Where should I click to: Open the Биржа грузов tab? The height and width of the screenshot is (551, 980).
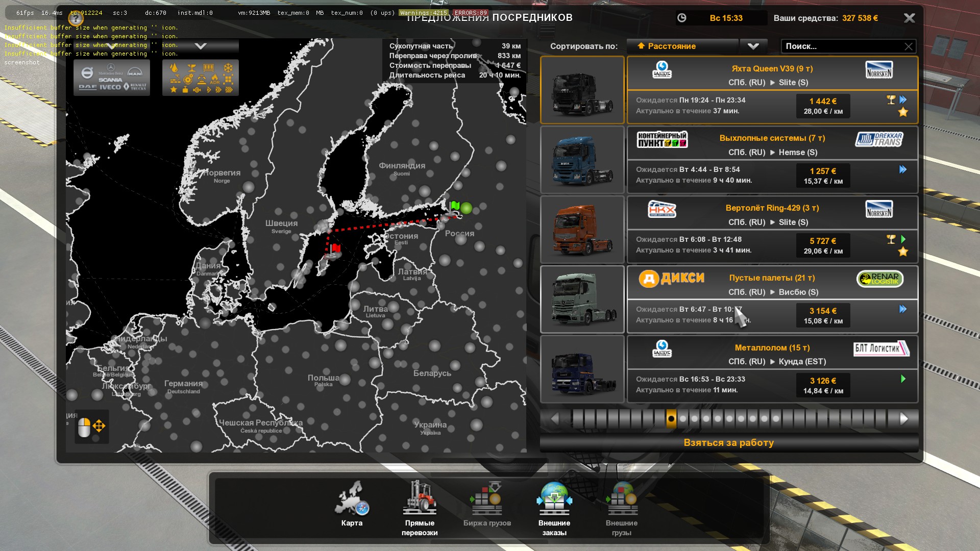[487, 505]
